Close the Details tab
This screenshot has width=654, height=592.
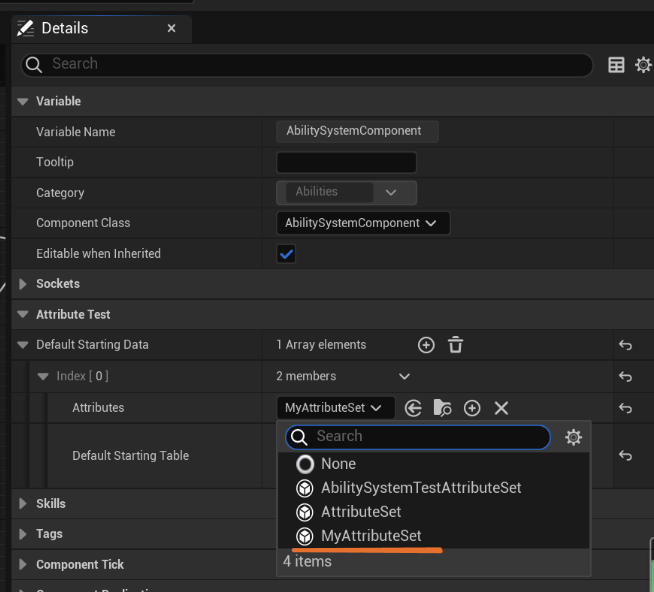click(171, 29)
